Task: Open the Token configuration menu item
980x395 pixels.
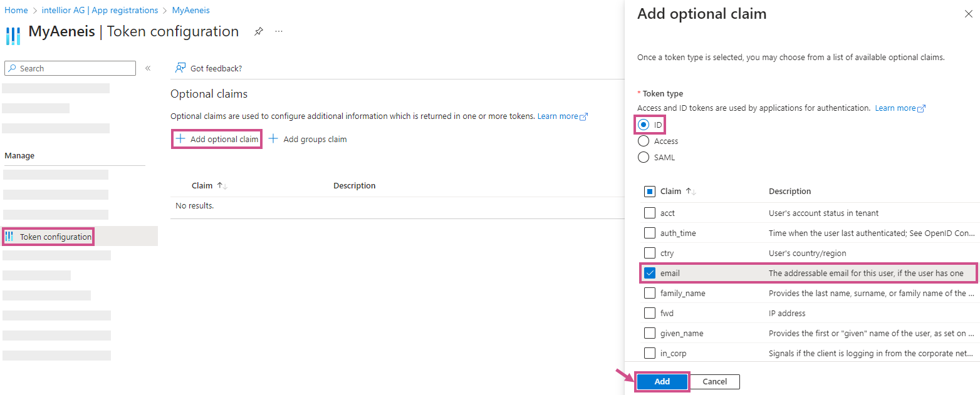Action: 55,237
